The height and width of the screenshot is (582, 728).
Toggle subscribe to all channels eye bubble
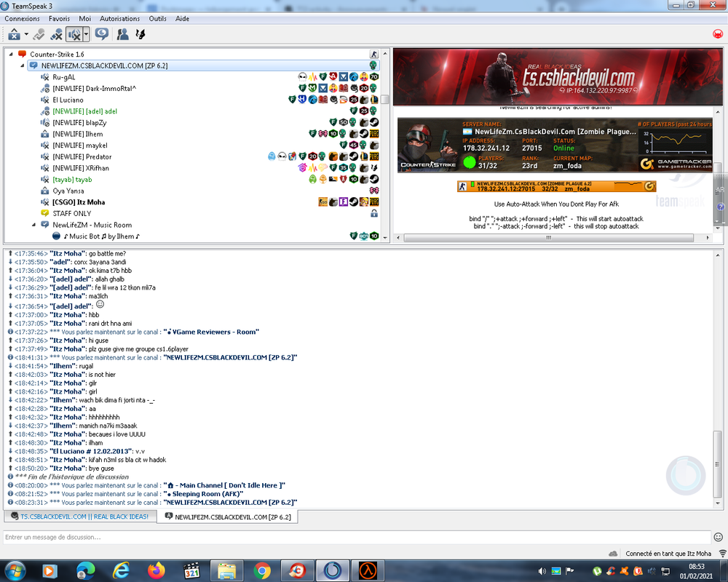[x=102, y=34]
